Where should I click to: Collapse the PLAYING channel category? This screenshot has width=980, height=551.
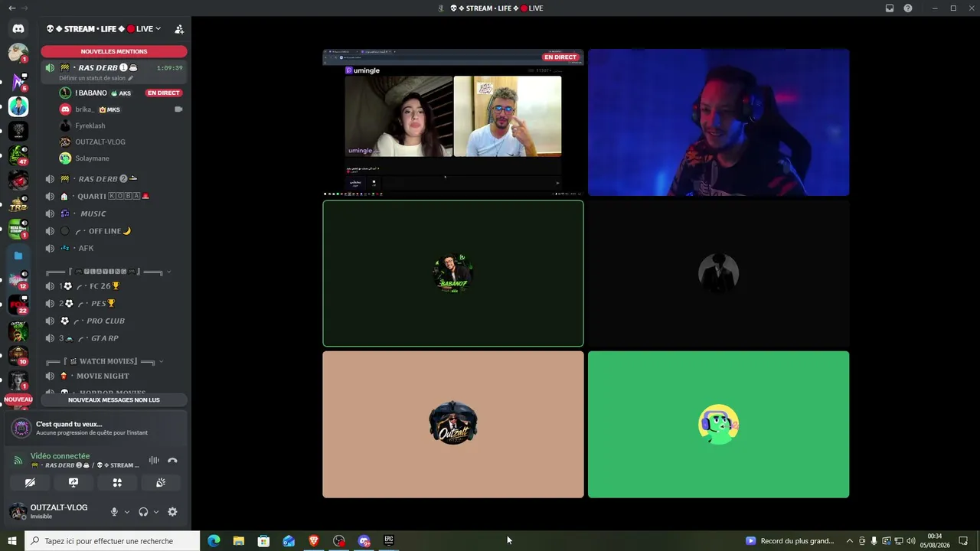click(x=107, y=272)
